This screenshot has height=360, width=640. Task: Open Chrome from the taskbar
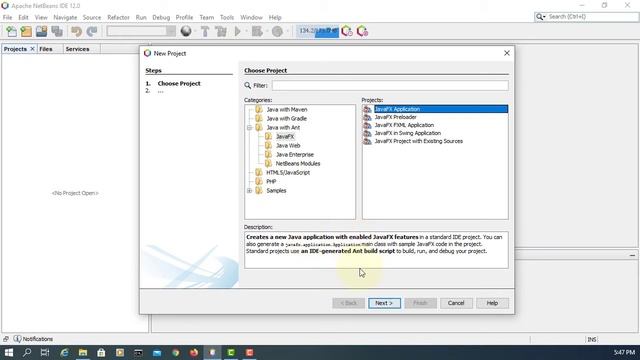point(176,352)
